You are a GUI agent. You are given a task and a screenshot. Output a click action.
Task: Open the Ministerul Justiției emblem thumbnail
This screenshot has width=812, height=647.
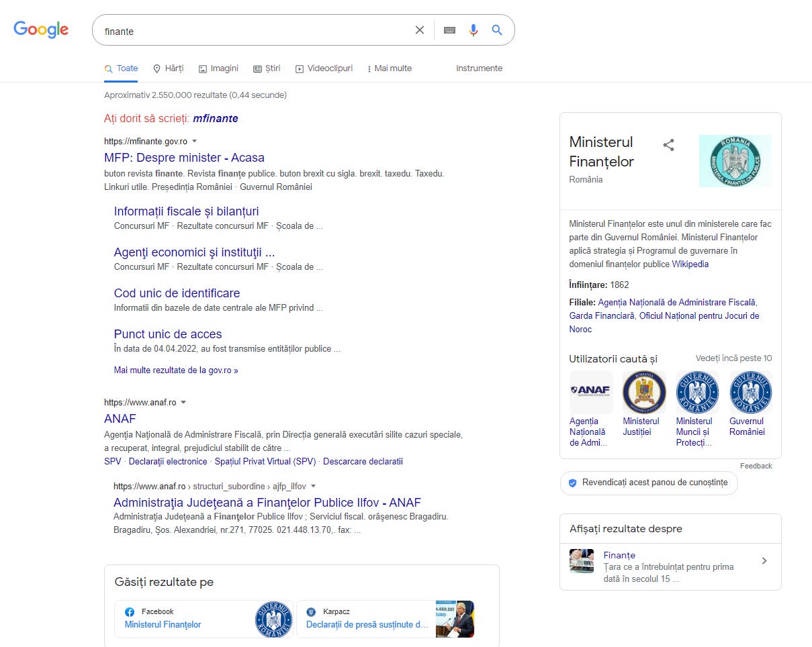pos(644,392)
